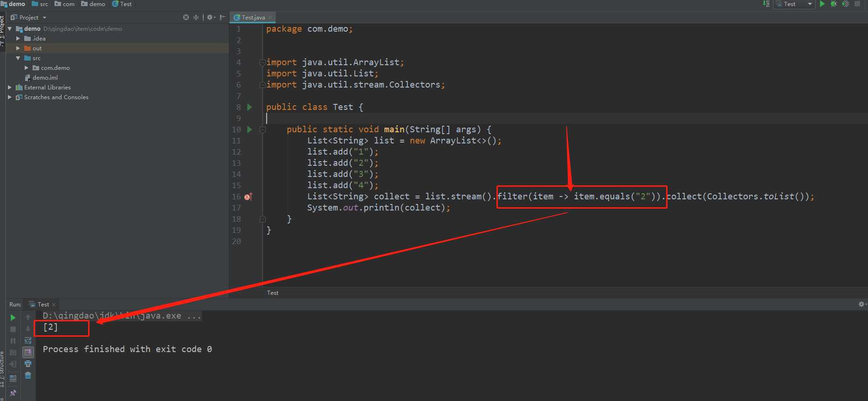Start Debug with the green bug icon

click(834, 4)
